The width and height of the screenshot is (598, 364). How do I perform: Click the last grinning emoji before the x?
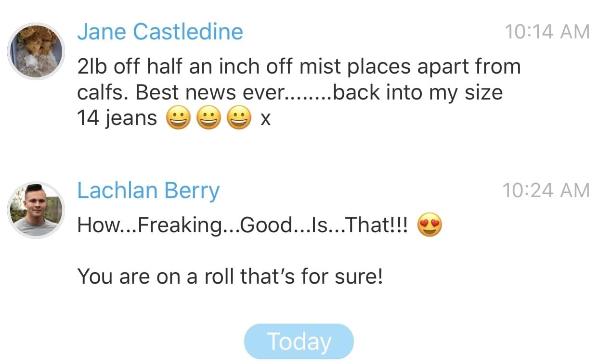pos(239,118)
